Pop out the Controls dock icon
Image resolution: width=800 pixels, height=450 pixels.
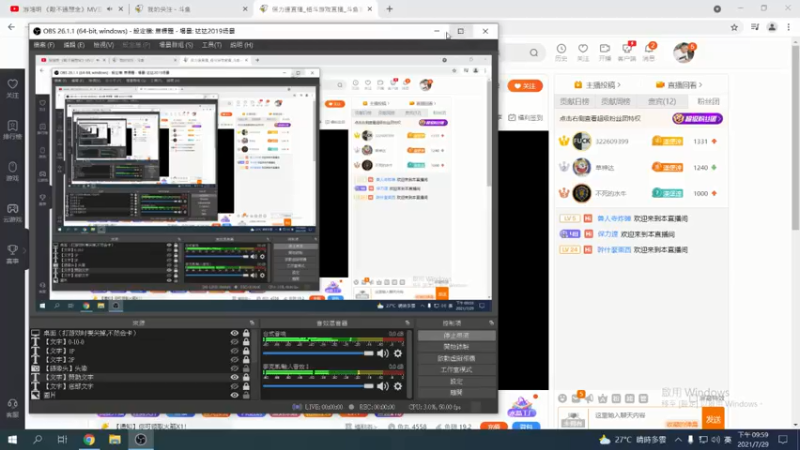click(491, 323)
